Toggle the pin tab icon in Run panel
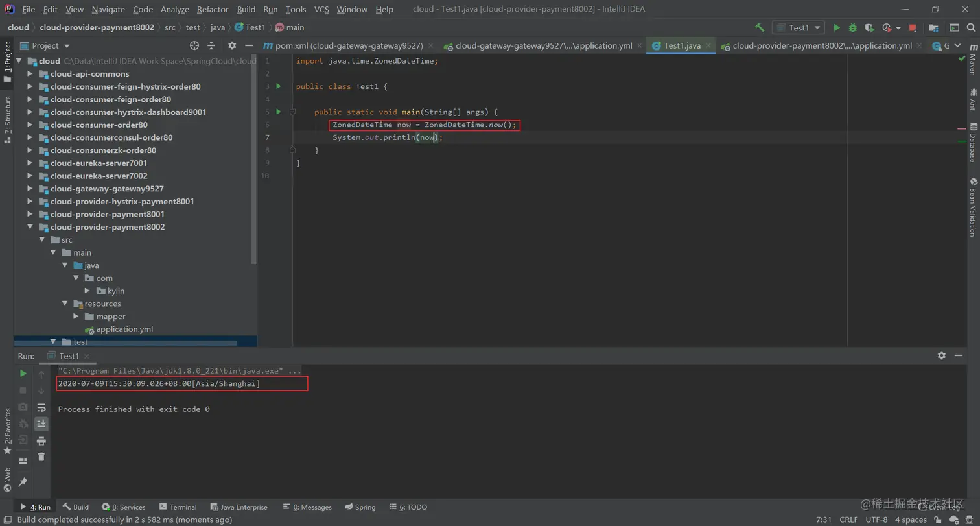The image size is (980, 526). [x=23, y=482]
